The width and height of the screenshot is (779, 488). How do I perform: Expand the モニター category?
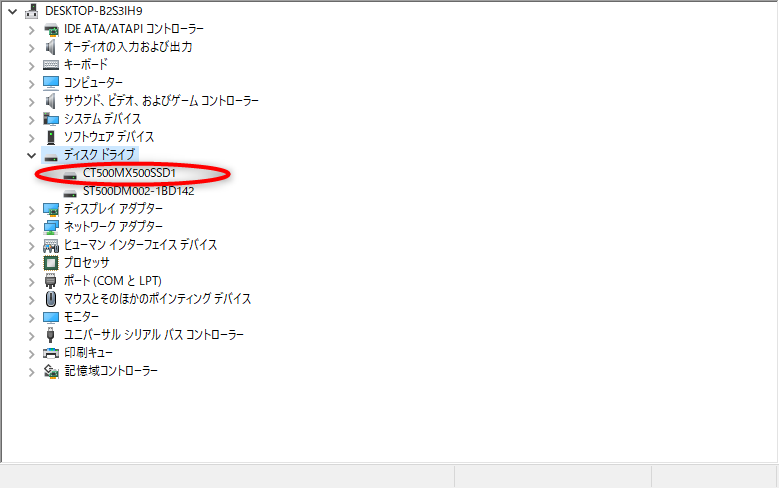point(31,318)
